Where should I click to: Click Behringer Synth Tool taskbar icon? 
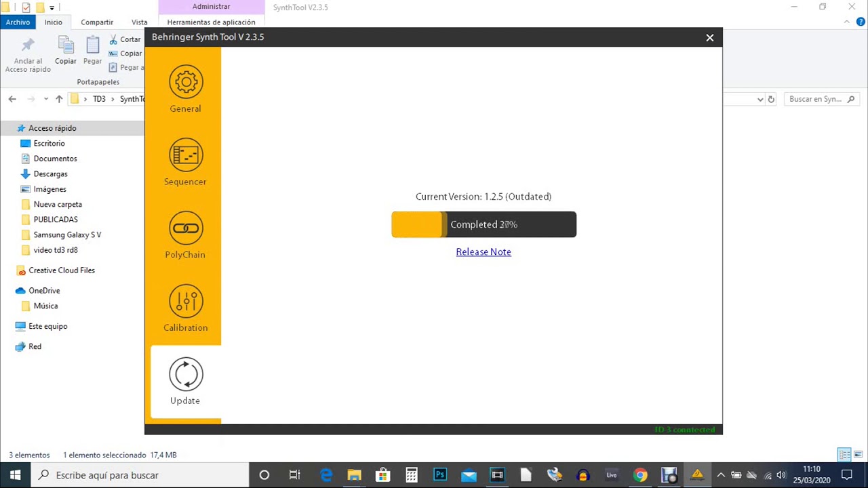(x=697, y=474)
